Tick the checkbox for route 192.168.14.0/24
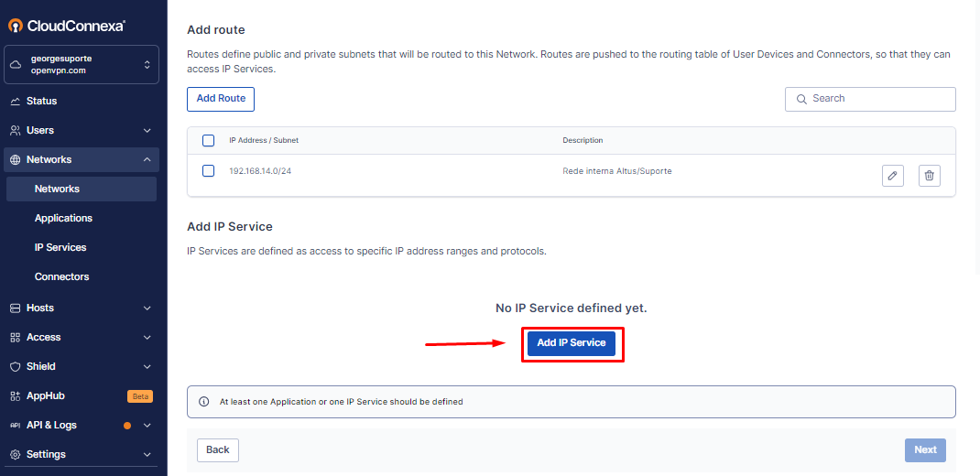980x476 pixels. tap(209, 170)
